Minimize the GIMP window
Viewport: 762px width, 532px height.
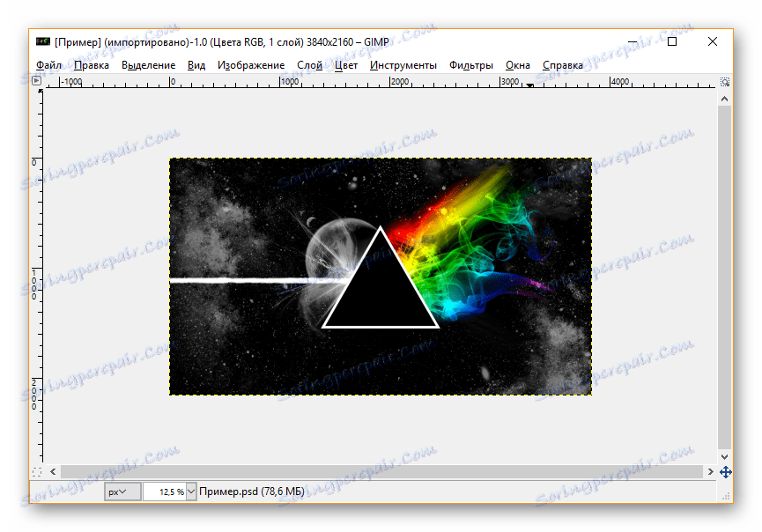tap(633, 42)
